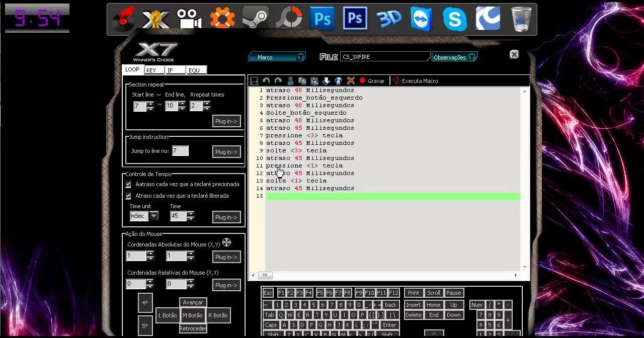Click the Repeat times stepper arrows

[206, 106]
